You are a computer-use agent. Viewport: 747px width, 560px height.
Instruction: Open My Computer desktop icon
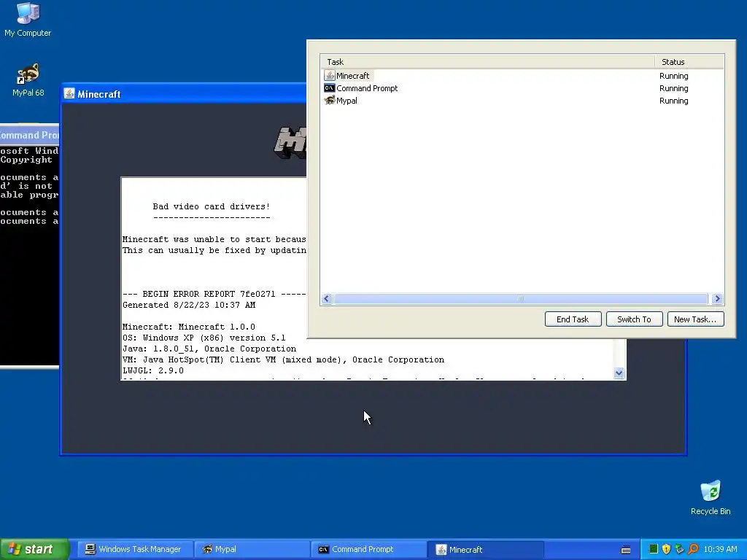click(x=28, y=19)
